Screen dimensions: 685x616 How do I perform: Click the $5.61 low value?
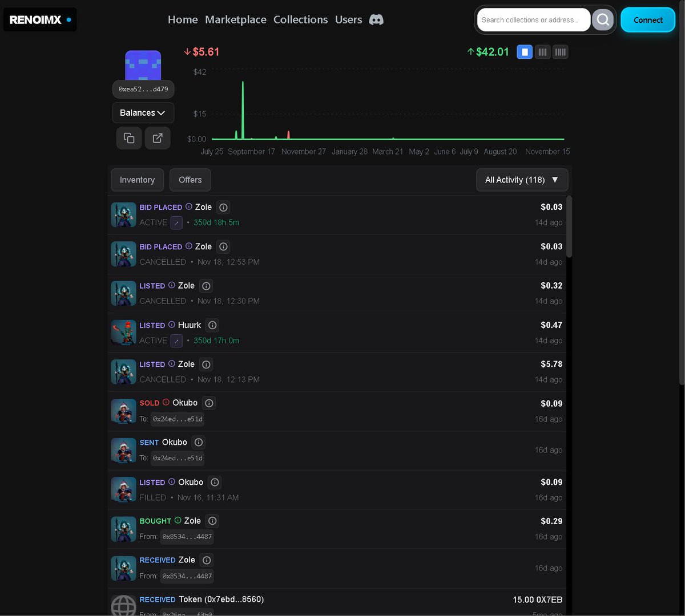pyautogui.click(x=202, y=52)
